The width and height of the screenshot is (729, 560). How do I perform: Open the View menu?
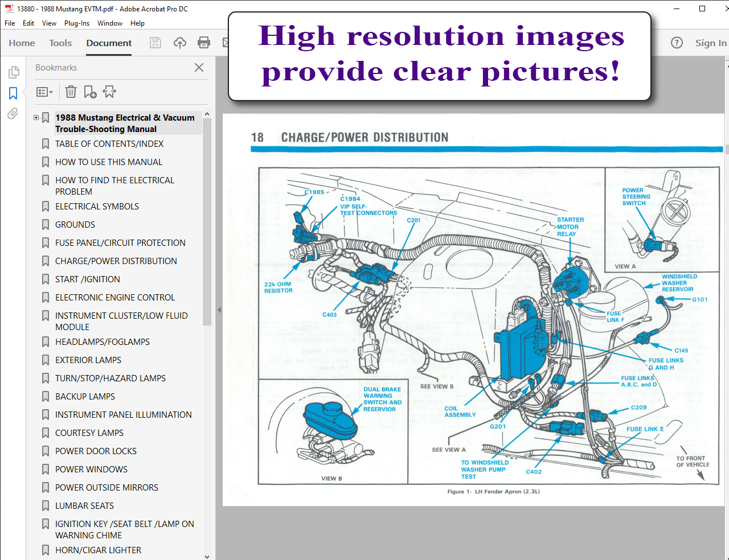click(x=49, y=23)
